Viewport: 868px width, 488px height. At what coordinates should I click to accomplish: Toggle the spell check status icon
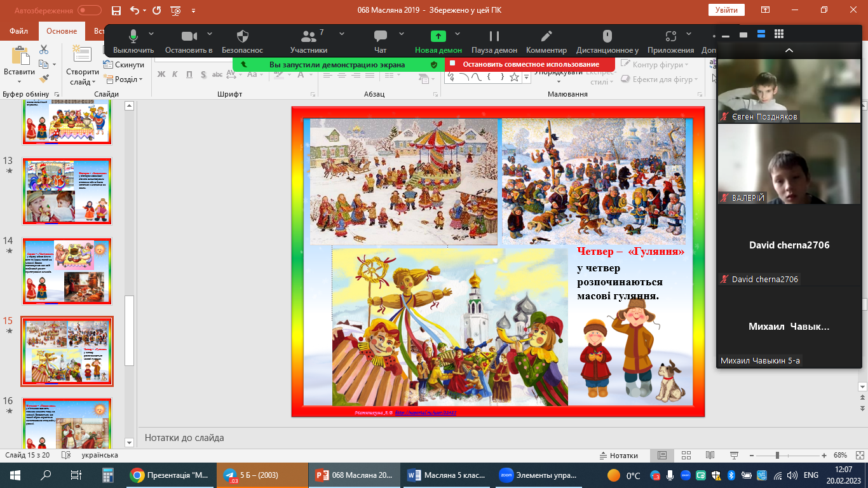pyautogui.click(x=65, y=455)
